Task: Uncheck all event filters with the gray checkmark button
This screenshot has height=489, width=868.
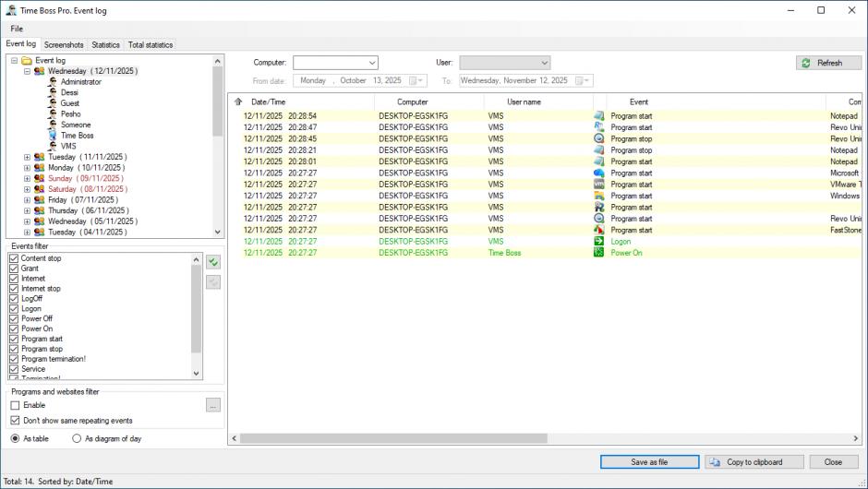Action: [x=213, y=282]
